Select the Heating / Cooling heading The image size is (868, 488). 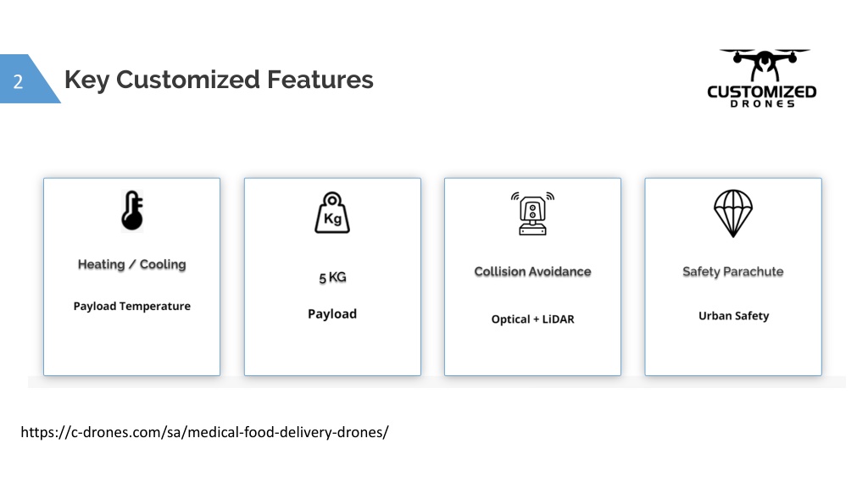(131, 264)
